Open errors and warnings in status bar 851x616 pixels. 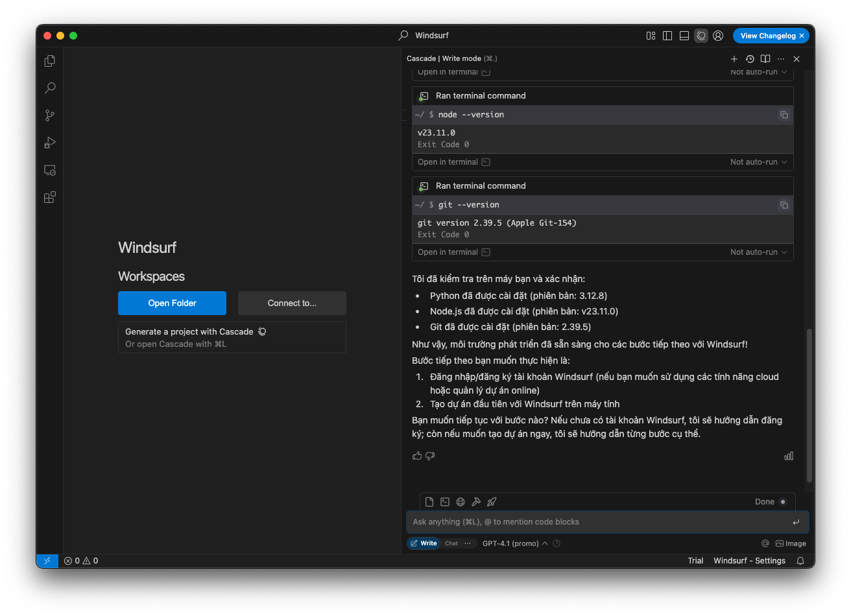click(x=81, y=561)
